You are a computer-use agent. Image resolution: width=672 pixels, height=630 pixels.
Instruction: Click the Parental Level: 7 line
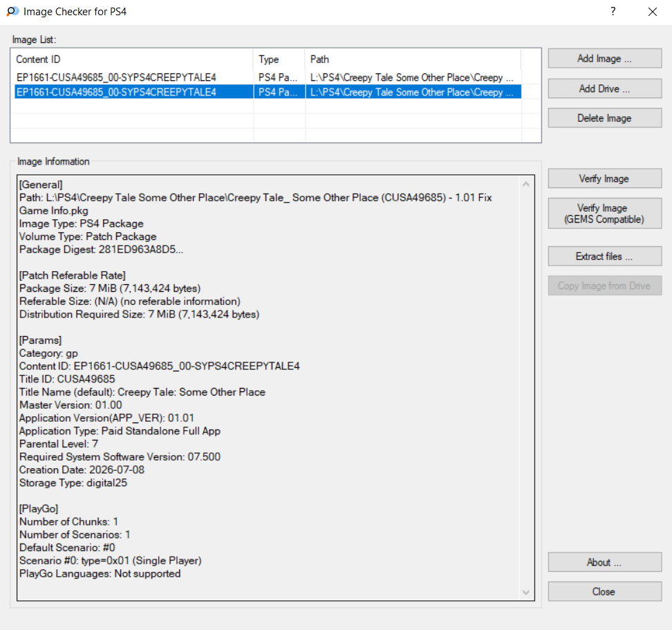(x=59, y=443)
